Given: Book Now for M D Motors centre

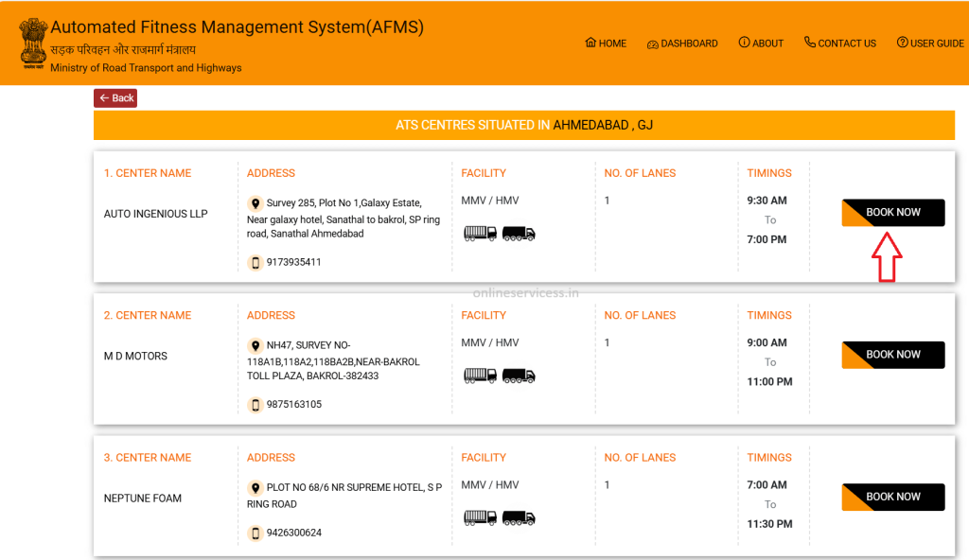Looking at the screenshot, I should click(x=892, y=355).
